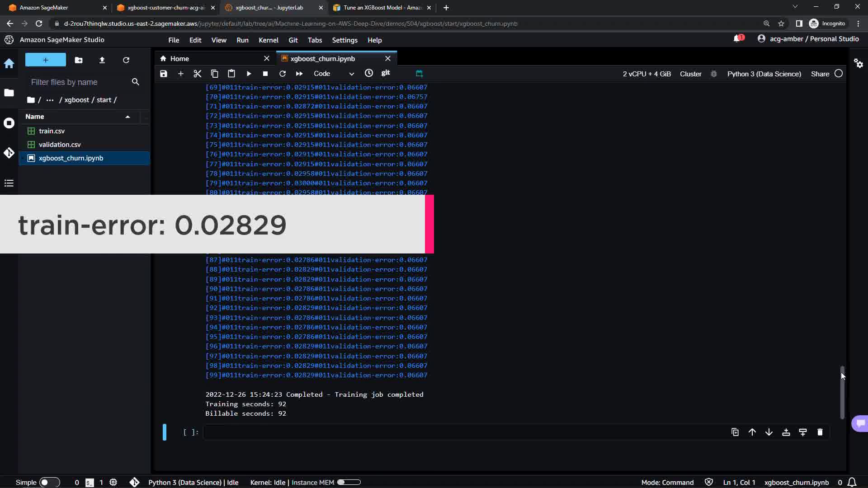
Task: Toggle the Simple mode switch
Action: (x=49, y=482)
